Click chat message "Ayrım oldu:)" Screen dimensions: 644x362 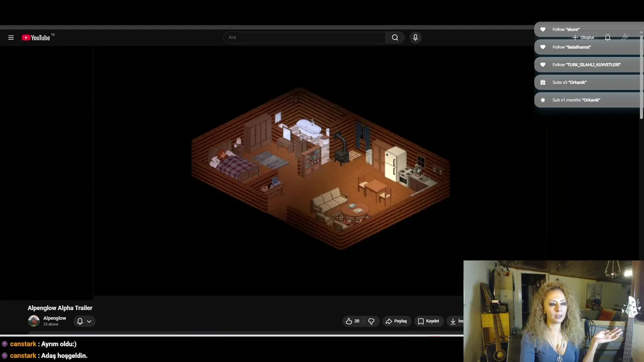[x=59, y=344]
